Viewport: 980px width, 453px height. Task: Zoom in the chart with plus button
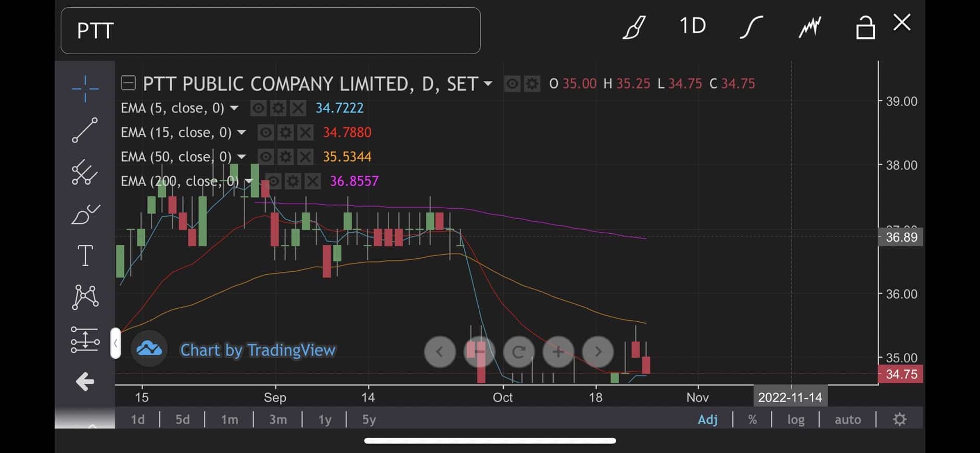click(558, 352)
